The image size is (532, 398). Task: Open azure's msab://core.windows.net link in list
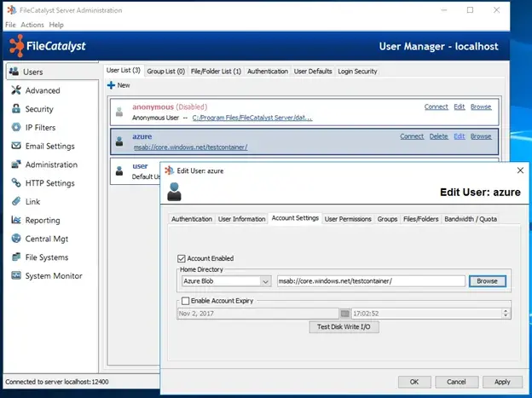pos(190,147)
